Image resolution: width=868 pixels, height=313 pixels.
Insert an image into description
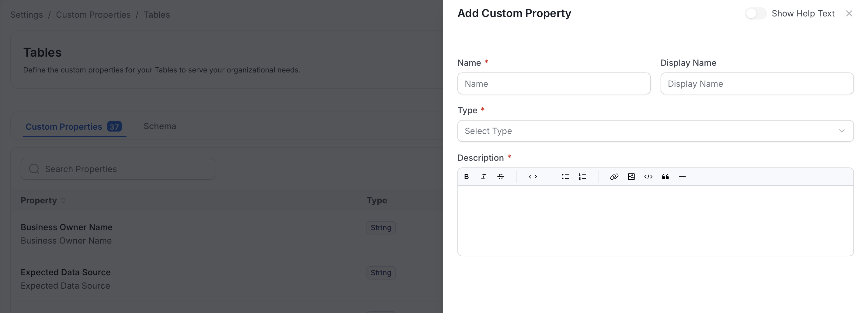click(631, 176)
